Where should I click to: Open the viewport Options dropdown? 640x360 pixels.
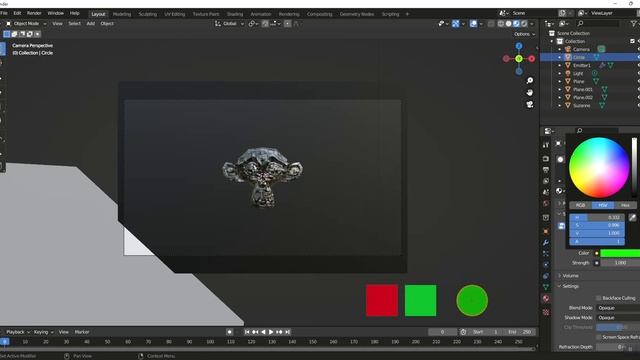(x=524, y=34)
